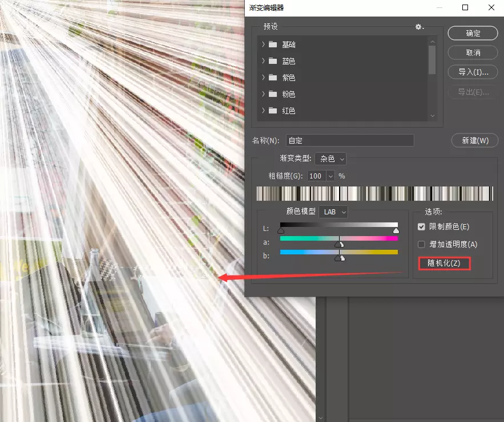The width and height of the screenshot is (504, 422).
Task: Click the 粗糙度 100 value field
Action: coord(317,176)
